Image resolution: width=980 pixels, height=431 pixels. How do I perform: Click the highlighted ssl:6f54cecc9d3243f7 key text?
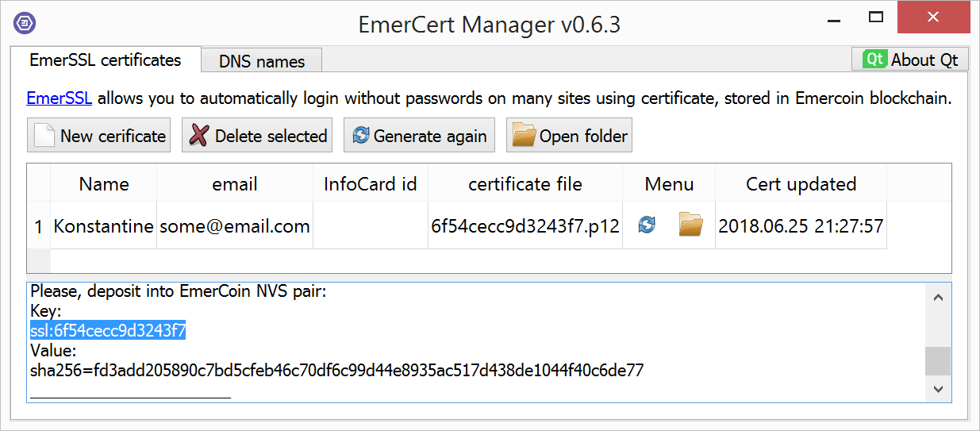tap(108, 331)
